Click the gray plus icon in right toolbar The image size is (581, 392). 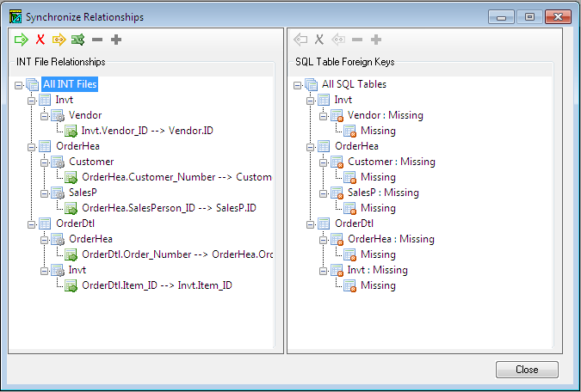[x=376, y=40]
